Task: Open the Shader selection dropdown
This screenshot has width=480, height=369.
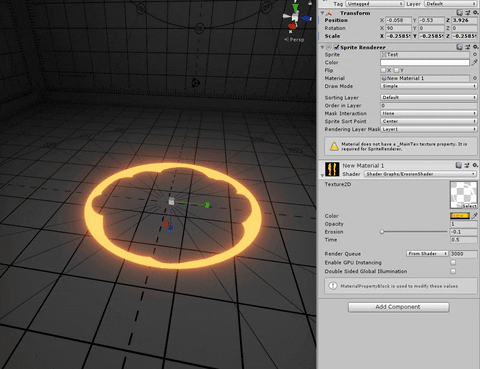Action: pos(420,174)
